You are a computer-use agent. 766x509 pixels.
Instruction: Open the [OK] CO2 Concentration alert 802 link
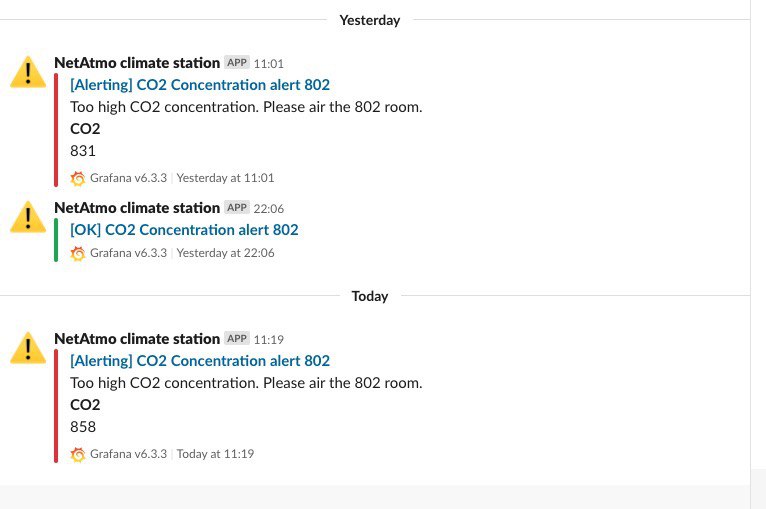click(184, 230)
